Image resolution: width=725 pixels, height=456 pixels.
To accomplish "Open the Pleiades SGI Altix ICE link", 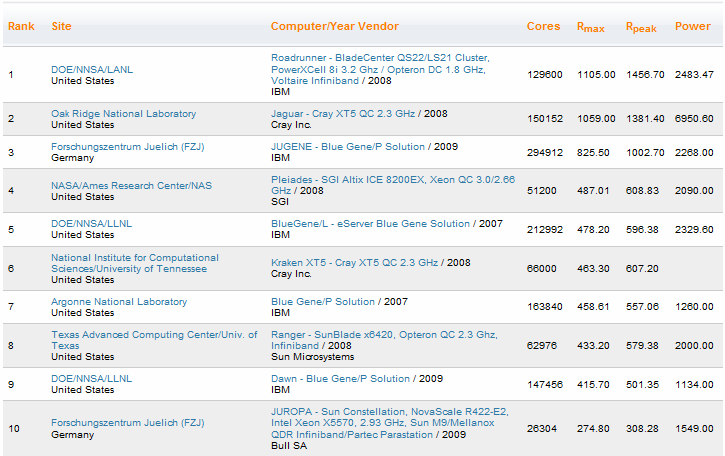I will [x=393, y=185].
